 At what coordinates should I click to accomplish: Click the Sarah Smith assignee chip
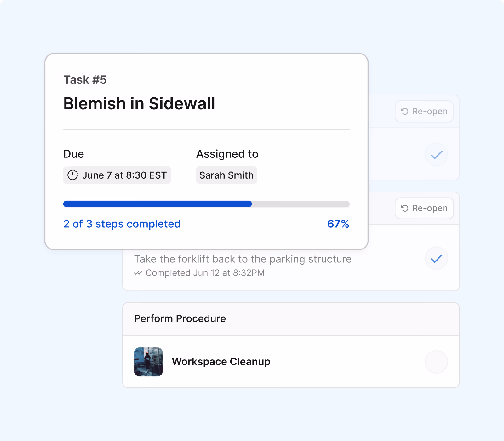coord(226,175)
